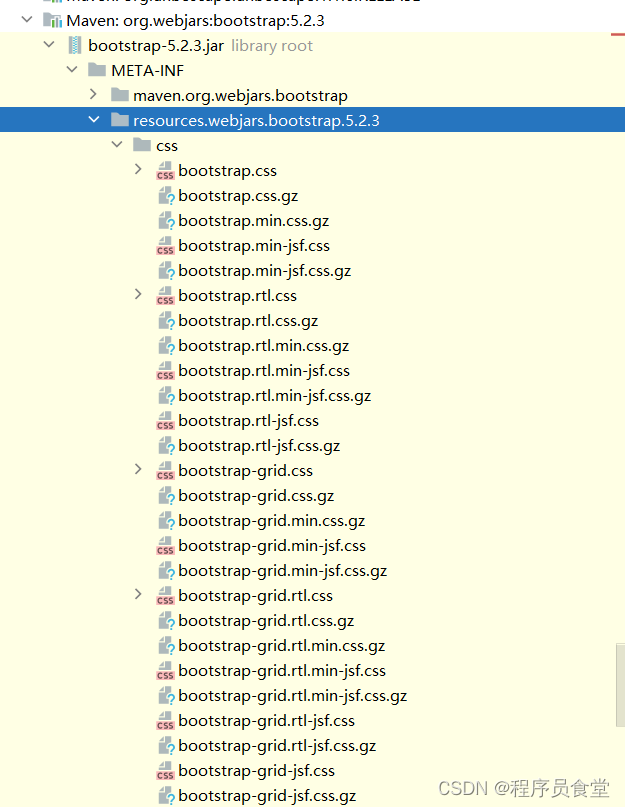Viewport: 625px width, 807px height.
Task: Click the file icon of bootstrap.rtl.min.css.gz
Action: pos(166,346)
